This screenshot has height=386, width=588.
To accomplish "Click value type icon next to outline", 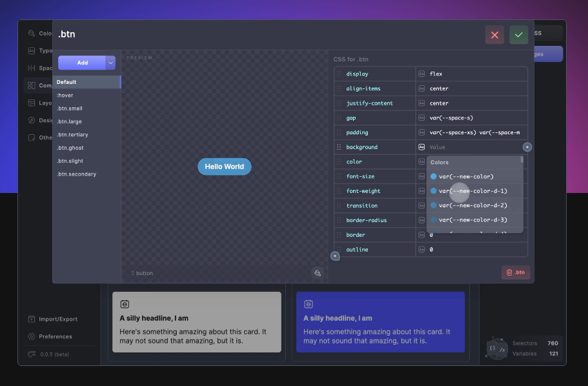I will point(421,250).
